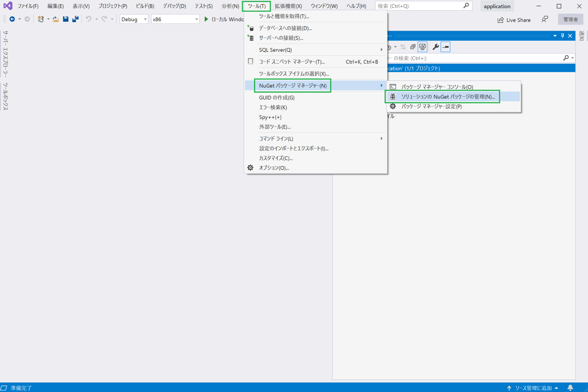Screen dimensions: 588x392
Task: Start debugging with the green play button
Action: point(206,19)
